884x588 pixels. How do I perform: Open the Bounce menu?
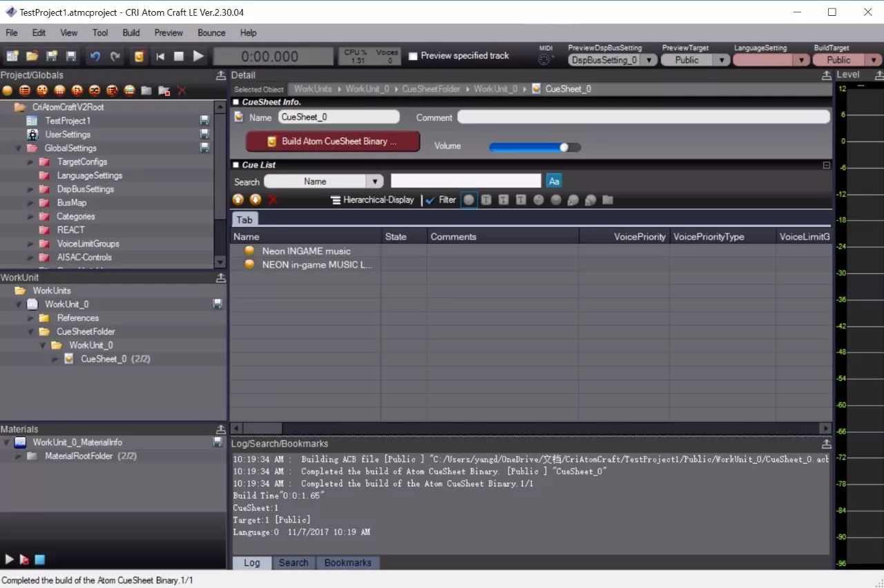[211, 32]
